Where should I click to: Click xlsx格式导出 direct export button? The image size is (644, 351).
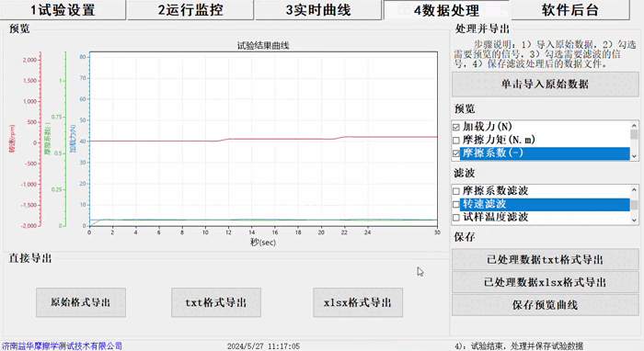click(358, 302)
